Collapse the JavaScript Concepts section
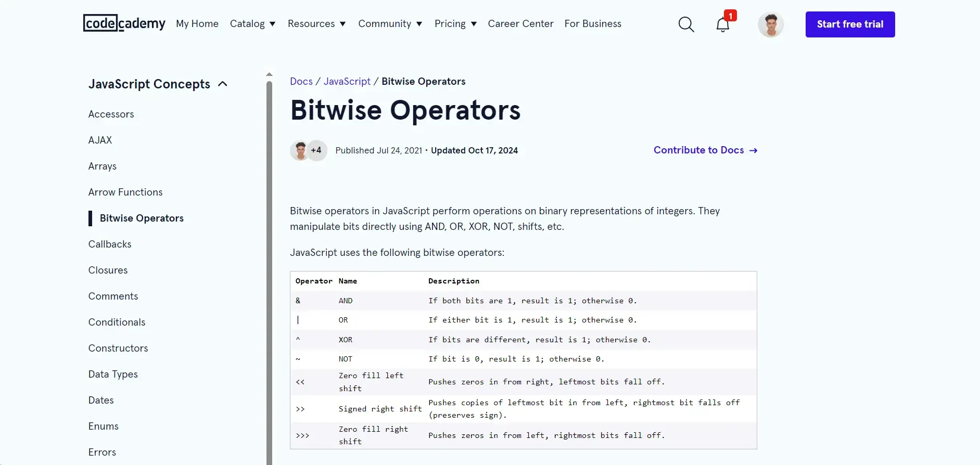Viewport: 980px width, 465px height. tap(223, 84)
